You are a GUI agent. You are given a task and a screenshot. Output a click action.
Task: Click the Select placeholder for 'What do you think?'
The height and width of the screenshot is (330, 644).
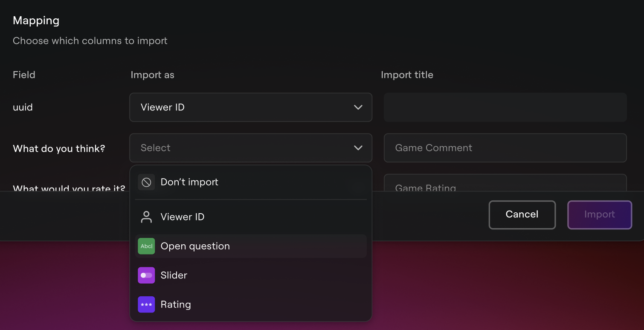pyautogui.click(x=156, y=148)
